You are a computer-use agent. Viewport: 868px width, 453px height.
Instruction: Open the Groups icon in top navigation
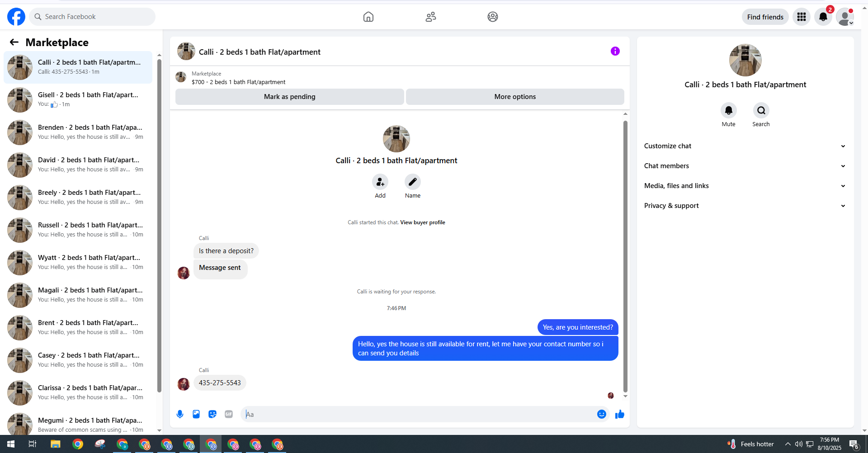click(x=493, y=17)
